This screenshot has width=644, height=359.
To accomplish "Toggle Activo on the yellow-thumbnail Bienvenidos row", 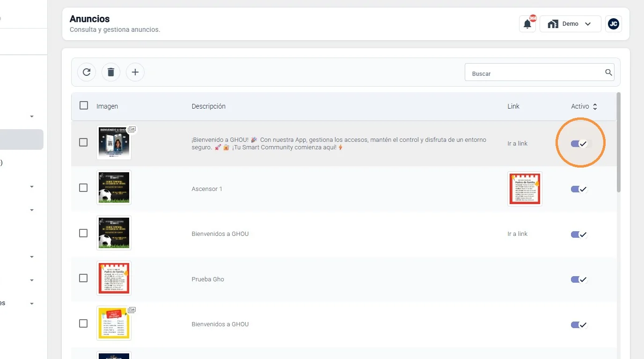I will [x=579, y=325].
